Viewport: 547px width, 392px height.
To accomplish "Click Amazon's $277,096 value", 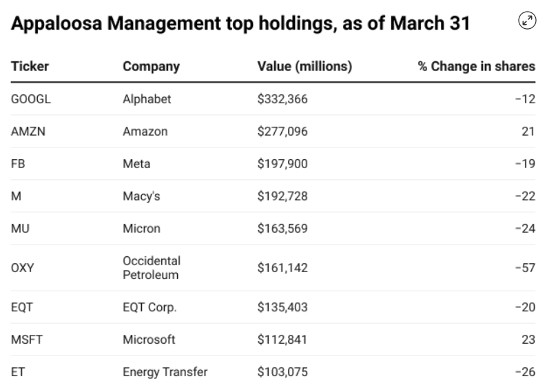I will point(282,132).
